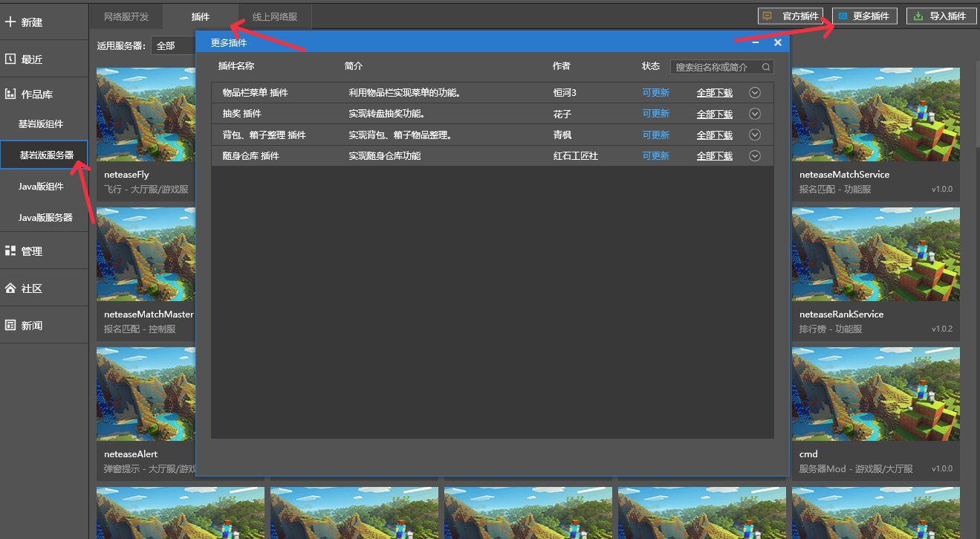Image resolution: width=980 pixels, height=539 pixels.
Task: Open 适用服务器 全部 dropdown
Action: [173, 45]
